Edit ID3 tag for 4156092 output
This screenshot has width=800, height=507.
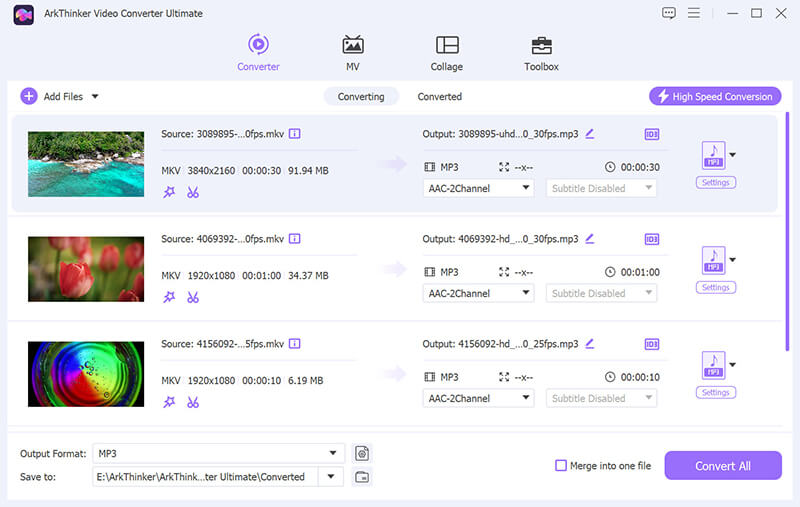click(x=652, y=344)
